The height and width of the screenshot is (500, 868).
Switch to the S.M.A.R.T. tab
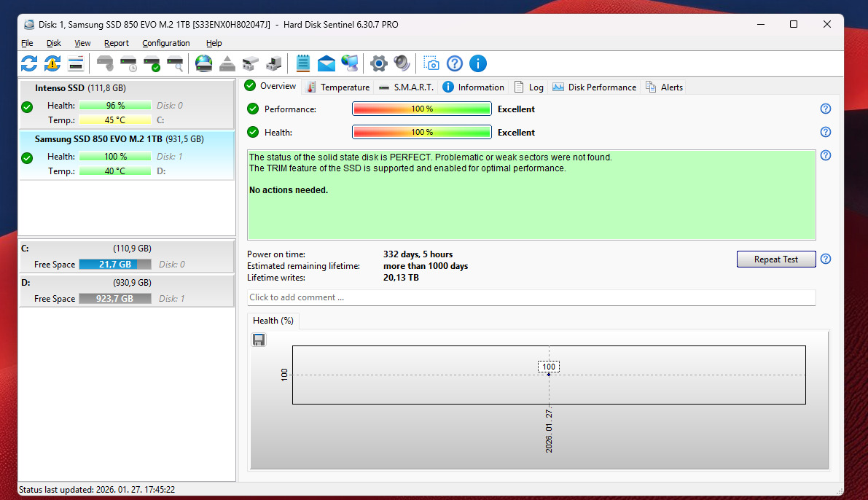[407, 87]
